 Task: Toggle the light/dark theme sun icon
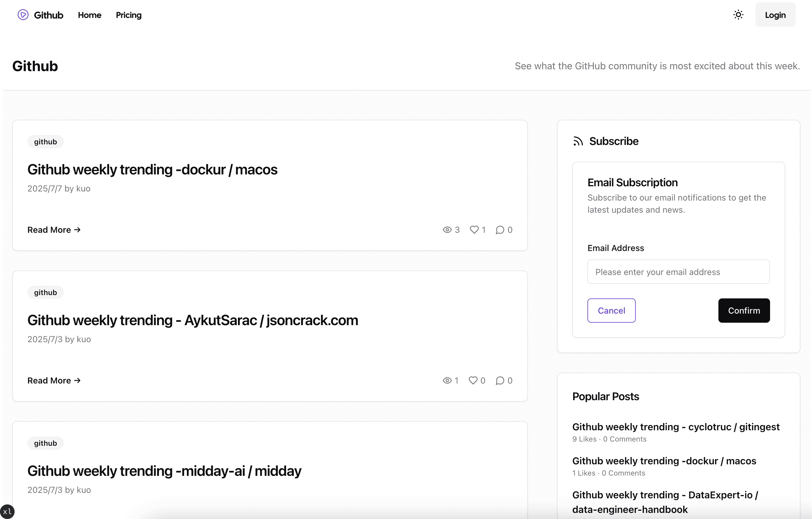coord(738,15)
